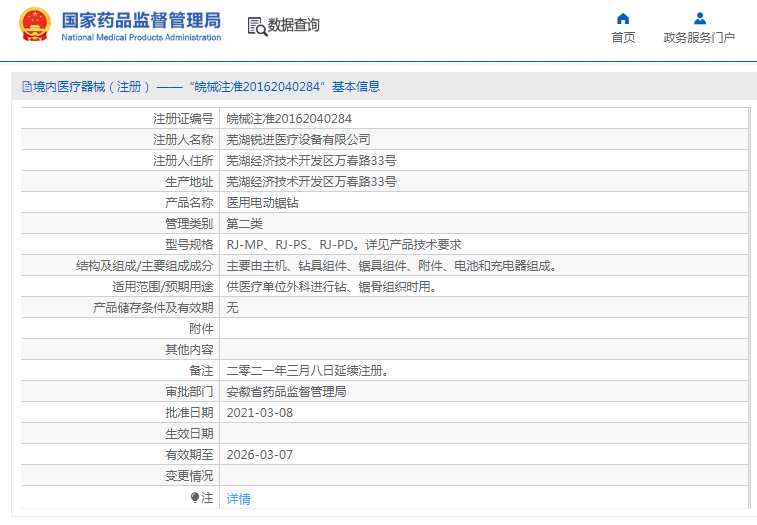
Task: Click the 管理类别 label
Action: (189, 224)
